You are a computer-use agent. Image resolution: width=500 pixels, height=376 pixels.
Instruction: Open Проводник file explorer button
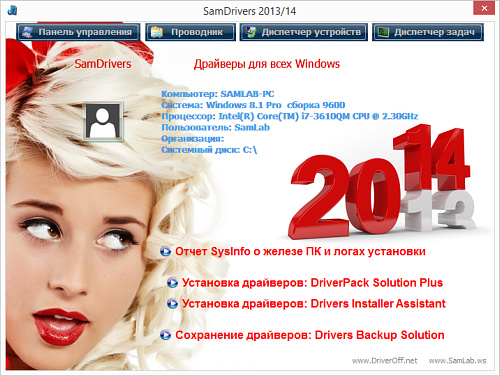point(191,32)
